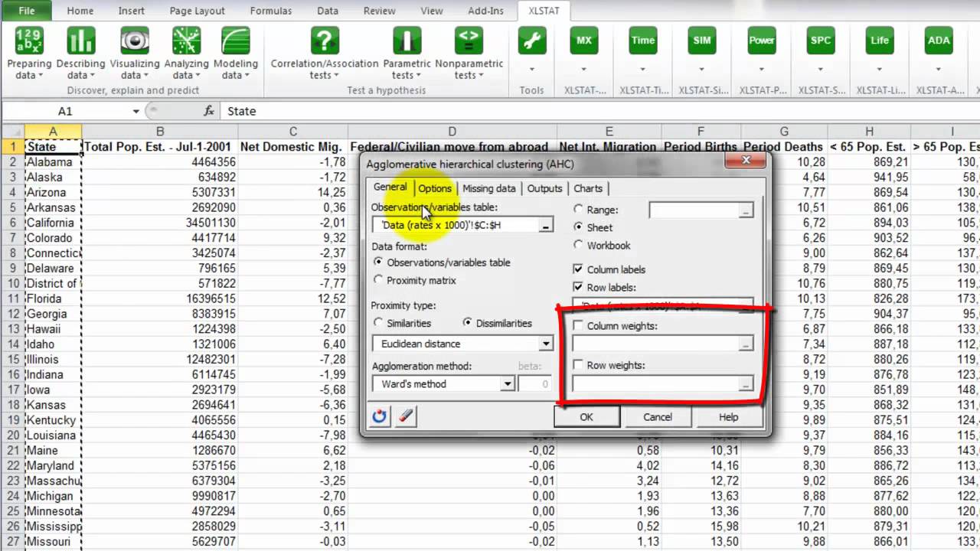The height and width of the screenshot is (551, 980).
Task: Select column B header
Action: (x=160, y=132)
